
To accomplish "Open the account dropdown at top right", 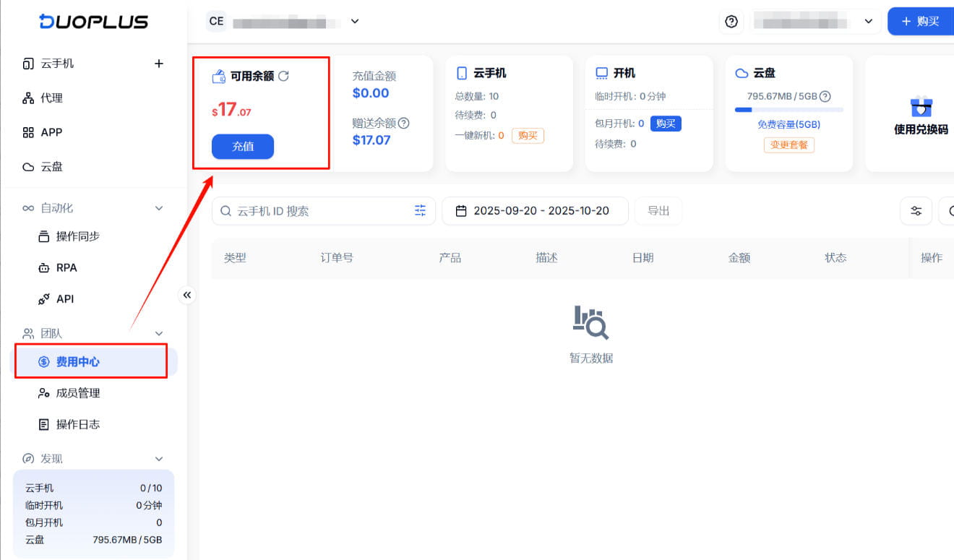I will pyautogui.click(x=869, y=21).
